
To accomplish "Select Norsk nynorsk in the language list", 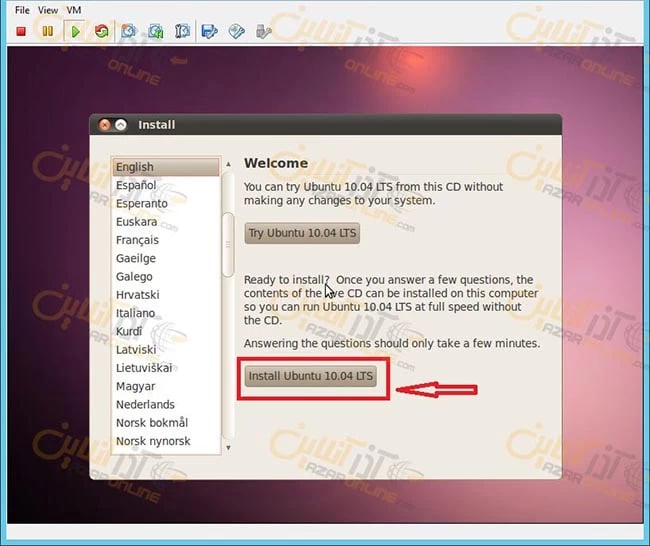I will tap(166, 441).
